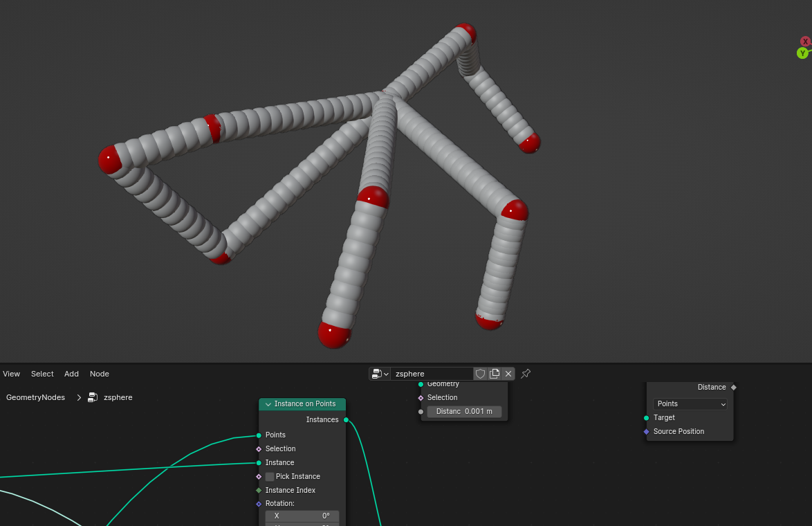
Task: Click the Pick Instance label
Action: click(x=298, y=477)
